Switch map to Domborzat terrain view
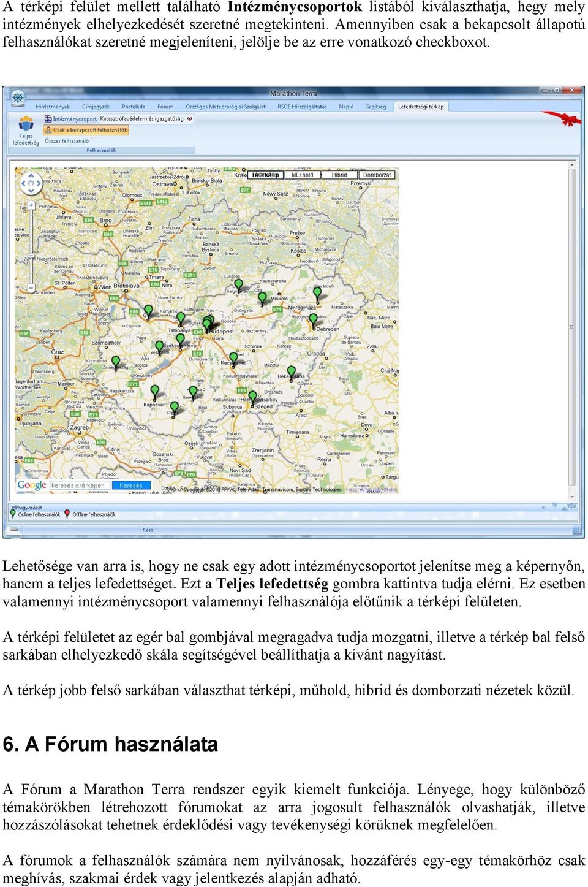 [x=377, y=175]
